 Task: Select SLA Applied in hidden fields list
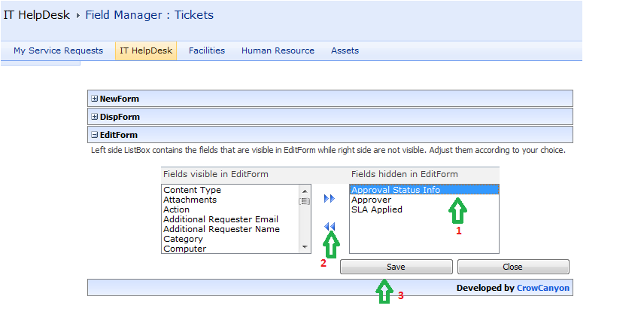376,209
